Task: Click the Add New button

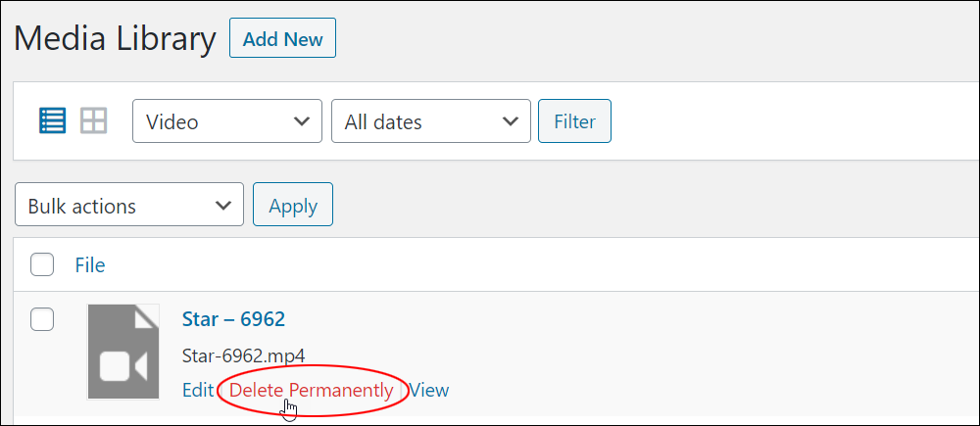Action: (282, 38)
